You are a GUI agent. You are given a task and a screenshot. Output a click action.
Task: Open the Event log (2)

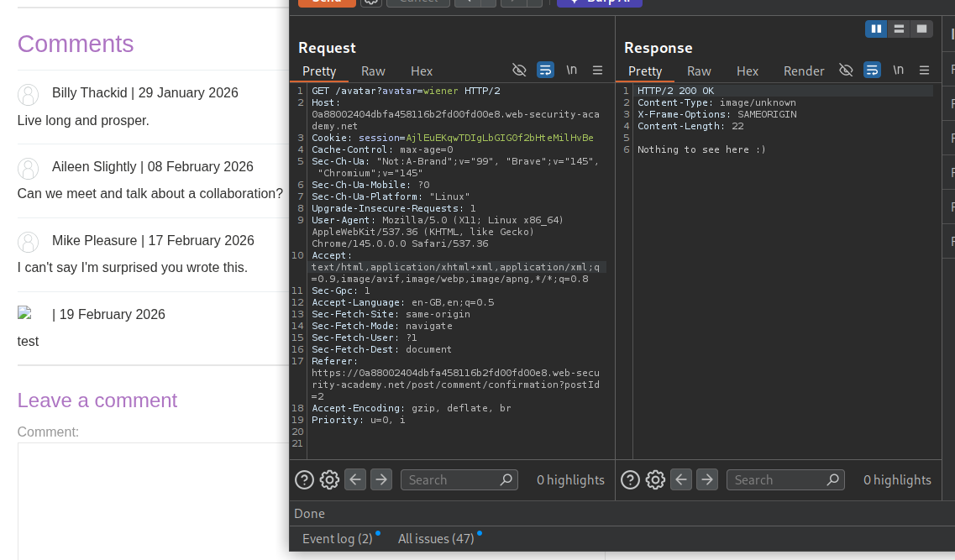click(x=337, y=538)
